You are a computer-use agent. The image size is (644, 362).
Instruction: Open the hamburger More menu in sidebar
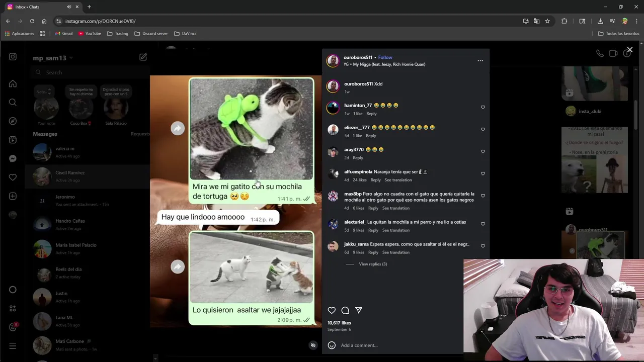pyautogui.click(x=13, y=346)
